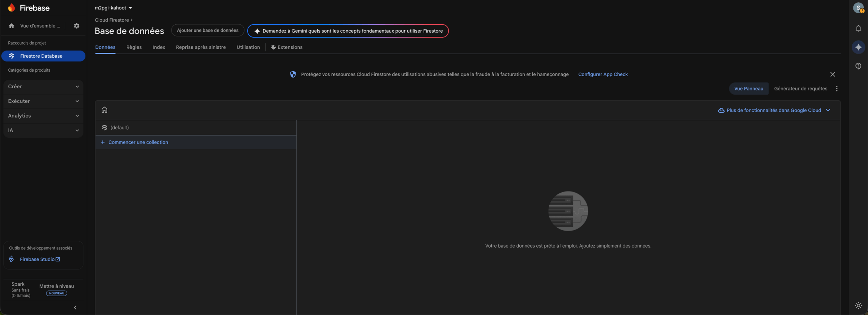The width and height of the screenshot is (868, 315).
Task: Expand the IA category
Action: tap(43, 130)
